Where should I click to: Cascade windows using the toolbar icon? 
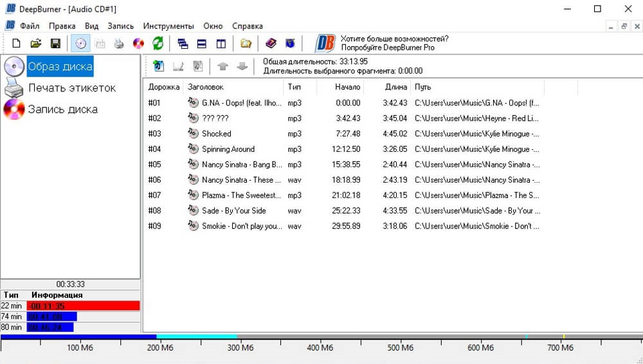[x=183, y=43]
